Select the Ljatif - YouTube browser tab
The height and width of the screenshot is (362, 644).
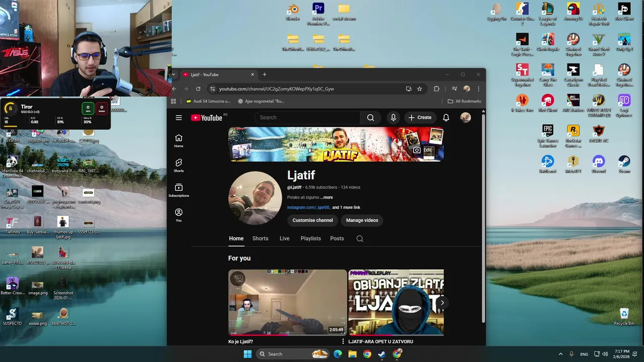[218, 74]
